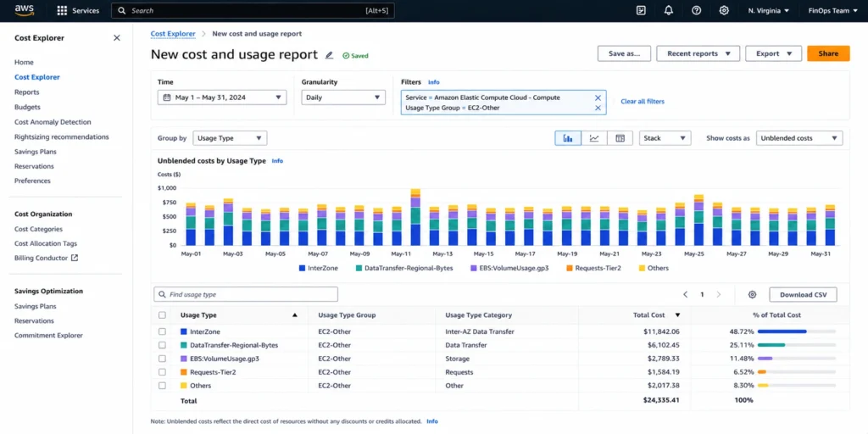The width and height of the screenshot is (868, 434).
Task: Toggle the select-all rows checkbox
Action: pyautogui.click(x=162, y=315)
